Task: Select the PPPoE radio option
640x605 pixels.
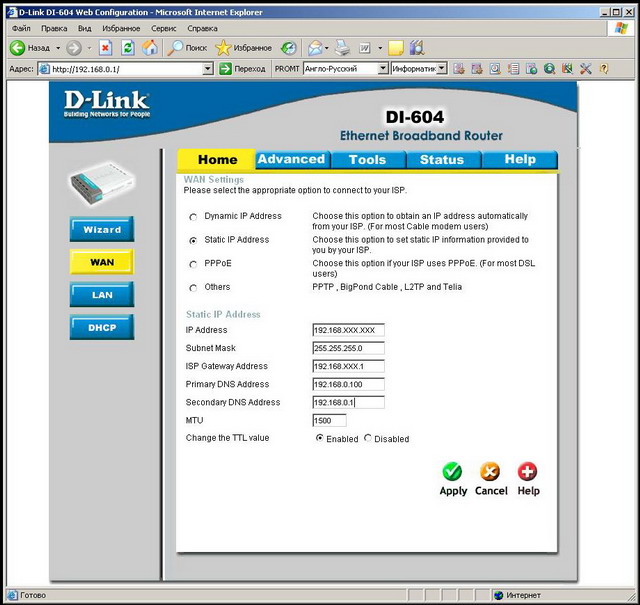Action: [194, 265]
